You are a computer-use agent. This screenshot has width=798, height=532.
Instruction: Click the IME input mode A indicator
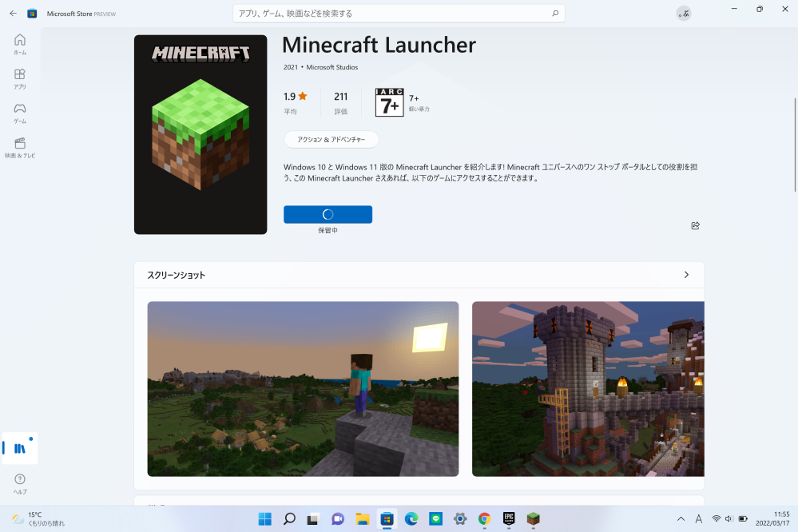699,518
